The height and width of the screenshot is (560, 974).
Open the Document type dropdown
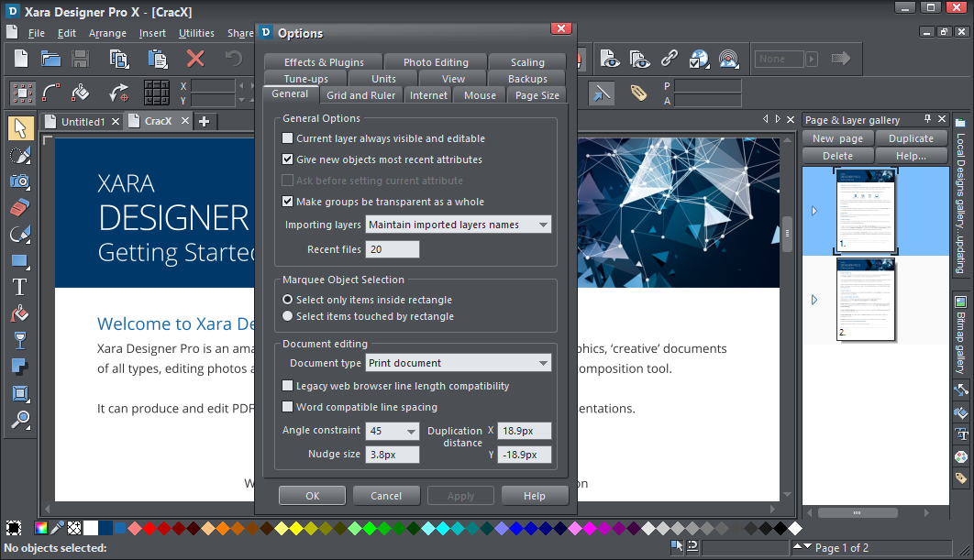(459, 363)
